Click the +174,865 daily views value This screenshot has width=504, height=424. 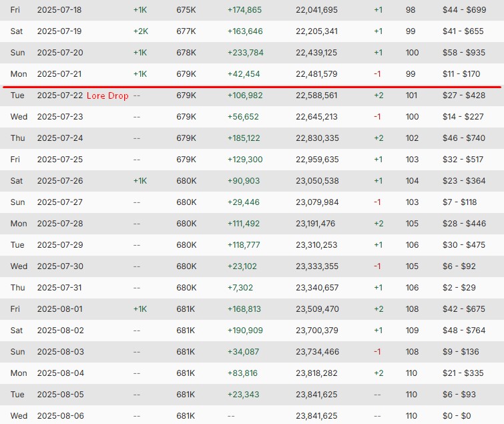pyautogui.click(x=244, y=10)
